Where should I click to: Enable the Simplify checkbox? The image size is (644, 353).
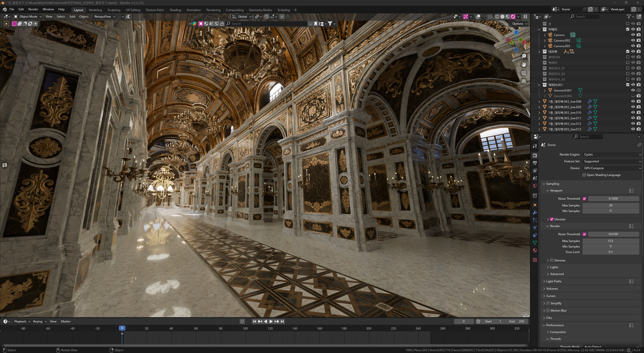(x=548, y=304)
